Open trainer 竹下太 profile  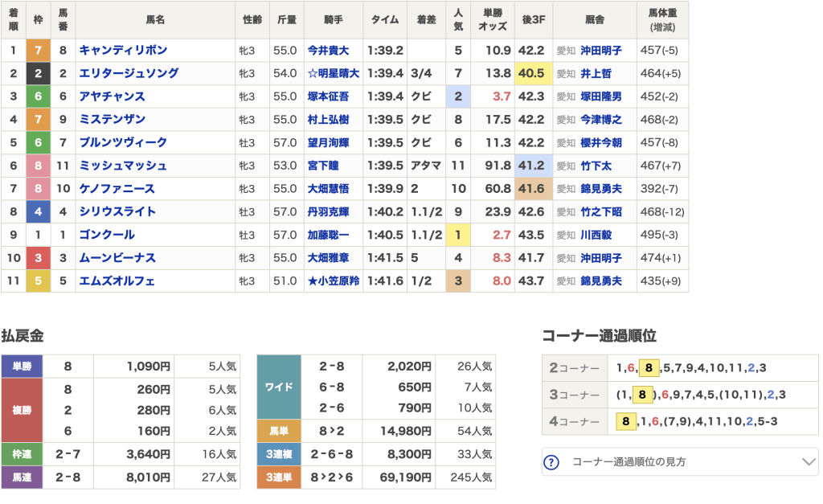coord(596,166)
